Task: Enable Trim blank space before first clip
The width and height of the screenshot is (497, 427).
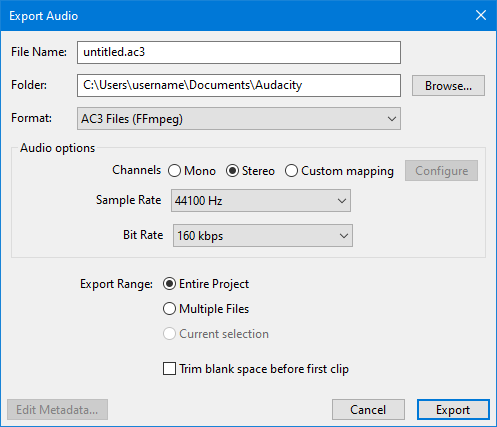Action: 256,369
